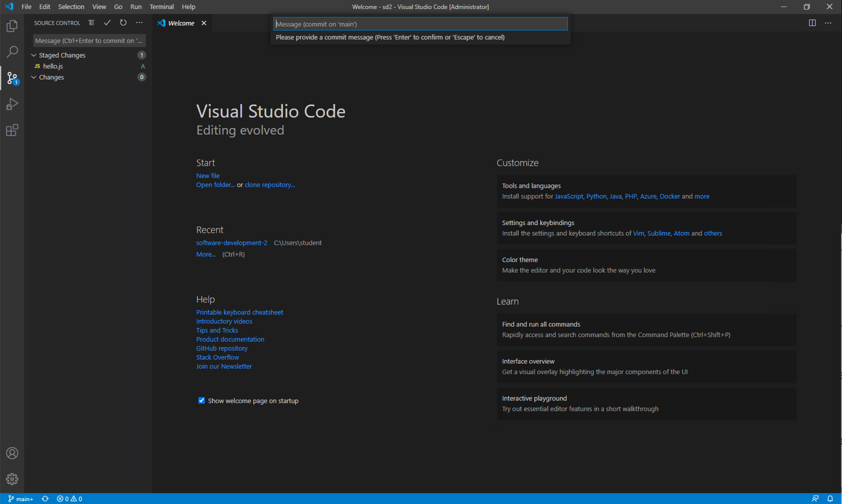Click the Commit checkmark icon
842x504 pixels.
(107, 23)
